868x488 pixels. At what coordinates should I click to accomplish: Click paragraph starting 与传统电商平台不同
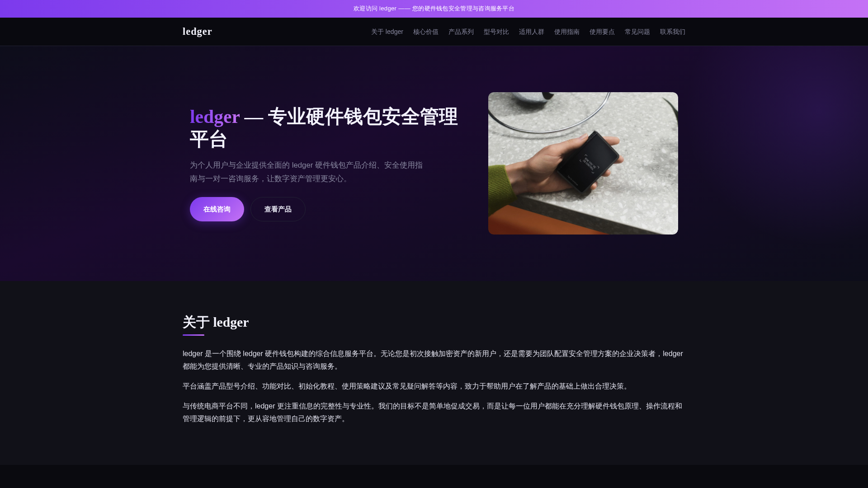coord(433,413)
